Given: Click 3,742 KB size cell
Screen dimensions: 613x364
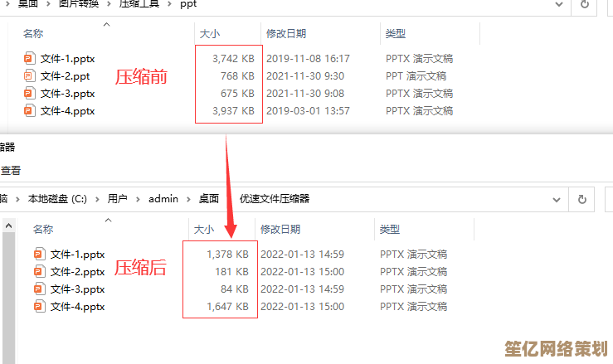Looking at the screenshot, I should pyautogui.click(x=233, y=59).
